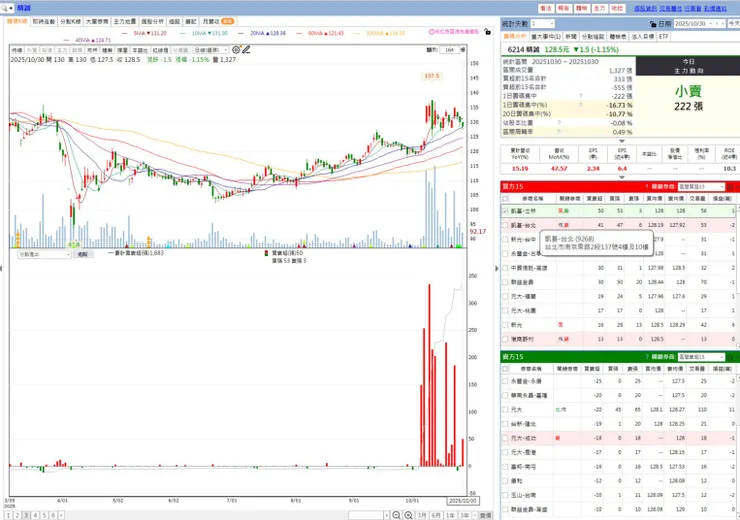Click the 顯示 bar count field showing 164
Viewport: 740px width, 520px height.
(x=449, y=50)
